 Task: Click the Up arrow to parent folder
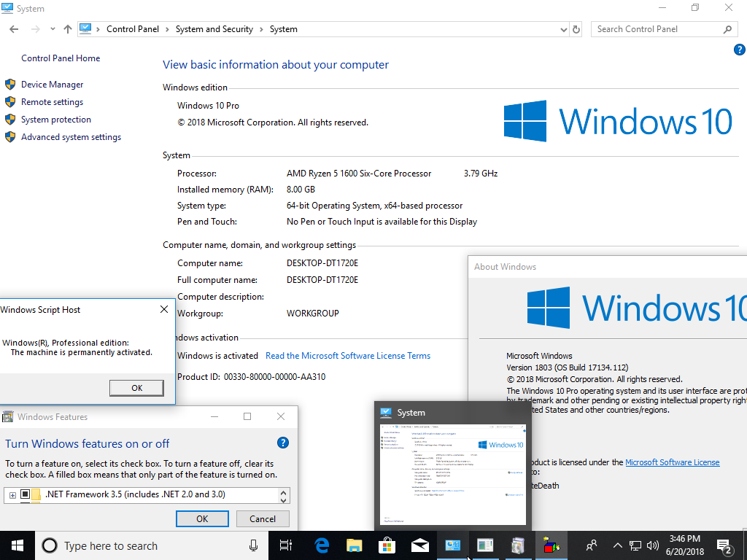(68, 29)
